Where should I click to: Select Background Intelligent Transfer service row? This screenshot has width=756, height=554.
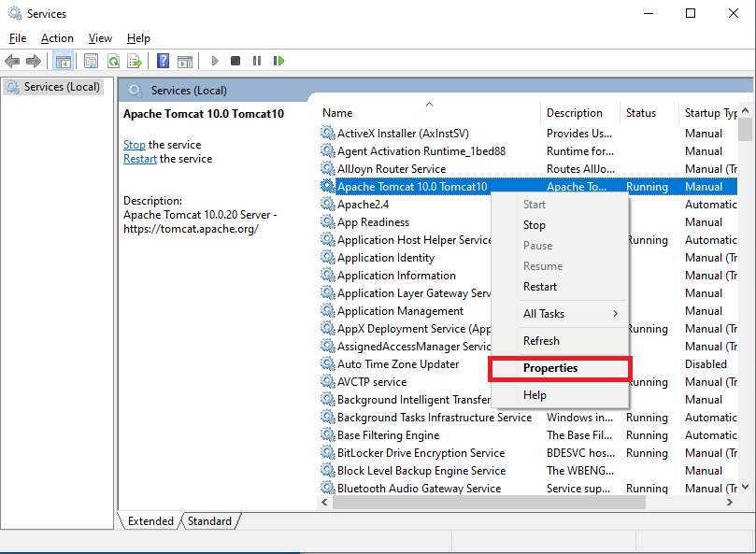[x=414, y=399]
